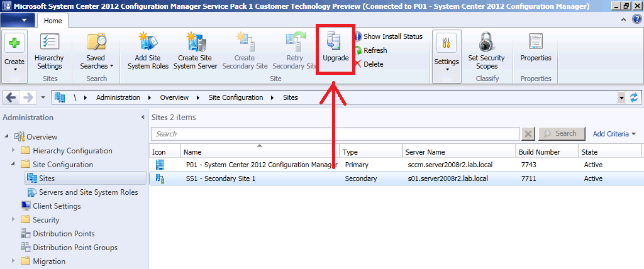Click Administration in the breadcrumb path
644x269 pixels.
point(118,98)
